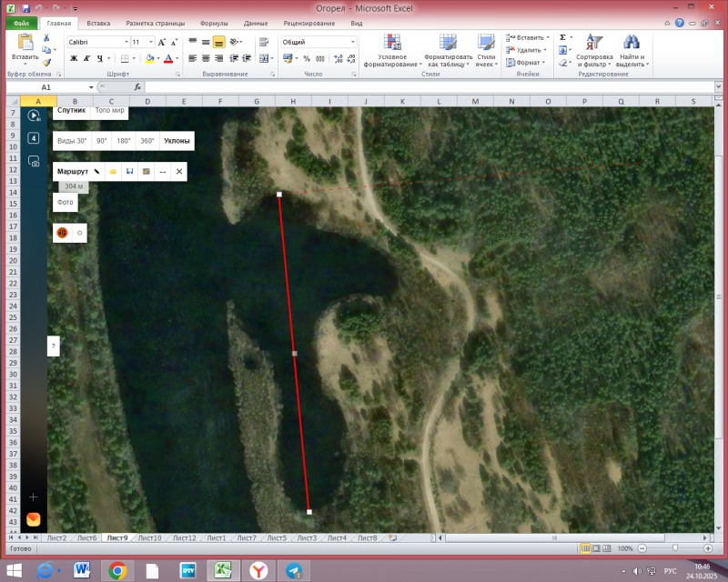728x582 pixels.
Task: Click the route reverse arrows icon
Action: pos(162,171)
